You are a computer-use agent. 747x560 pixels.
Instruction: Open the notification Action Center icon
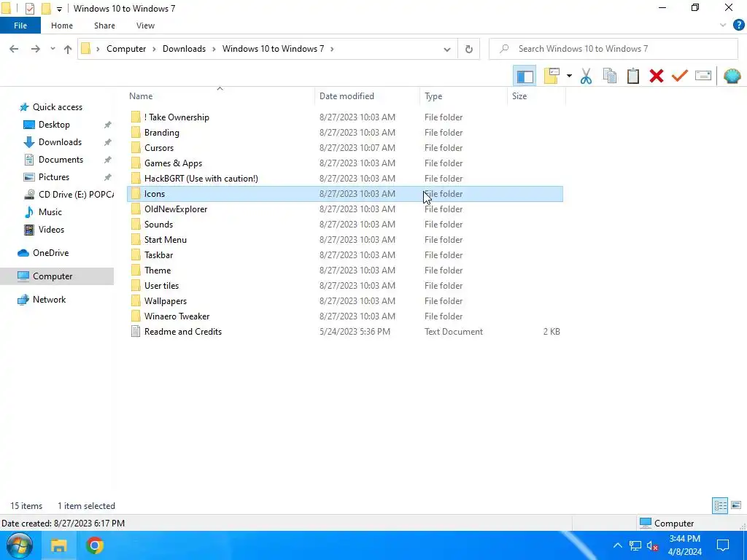(723, 545)
